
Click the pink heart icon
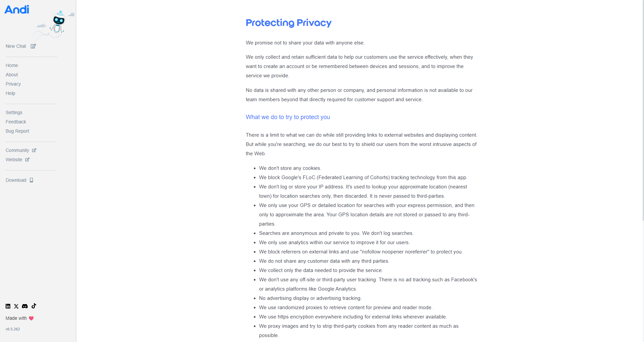tap(32, 318)
